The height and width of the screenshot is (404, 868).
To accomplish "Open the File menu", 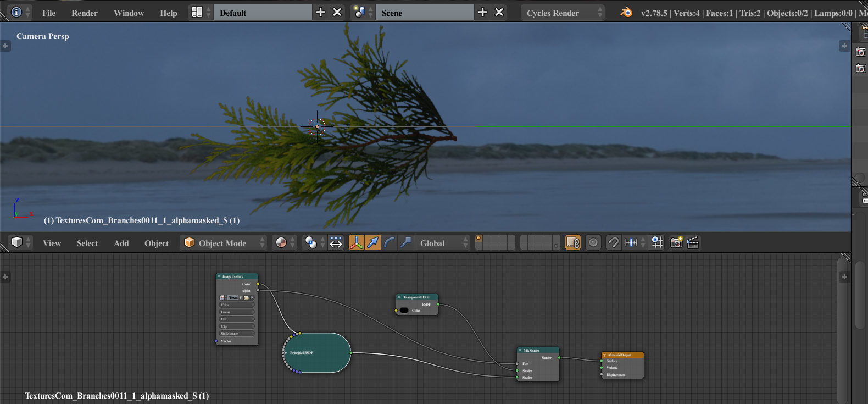I will coord(49,13).
